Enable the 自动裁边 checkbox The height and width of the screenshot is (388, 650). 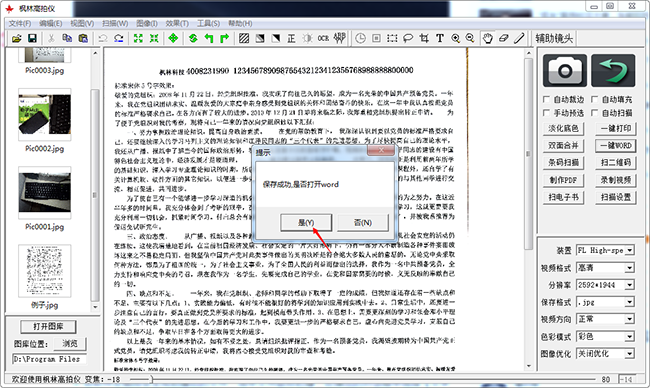click(546, 99)
